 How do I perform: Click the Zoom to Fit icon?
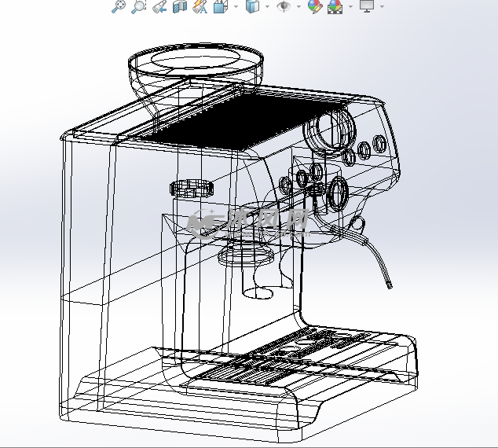coord(119,6)
